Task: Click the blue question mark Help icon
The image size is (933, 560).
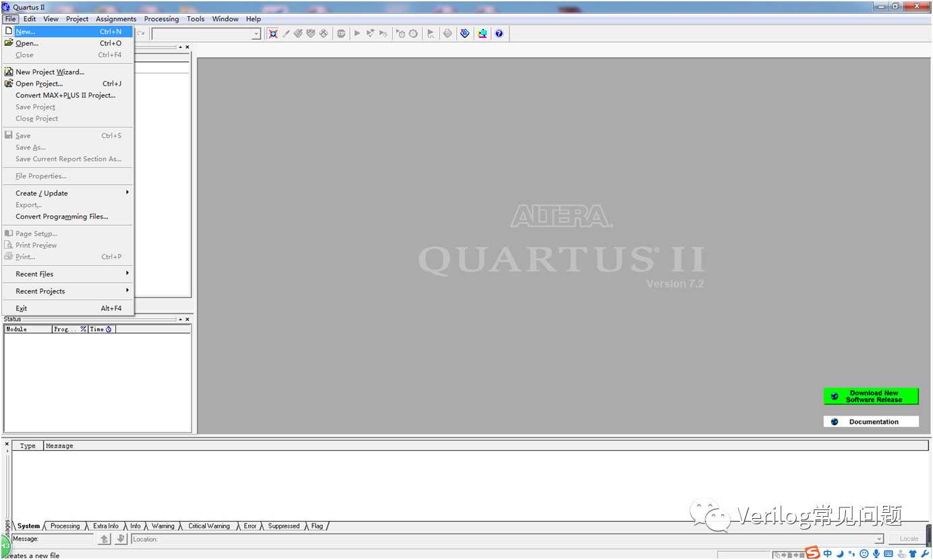Action: point(499,34)
